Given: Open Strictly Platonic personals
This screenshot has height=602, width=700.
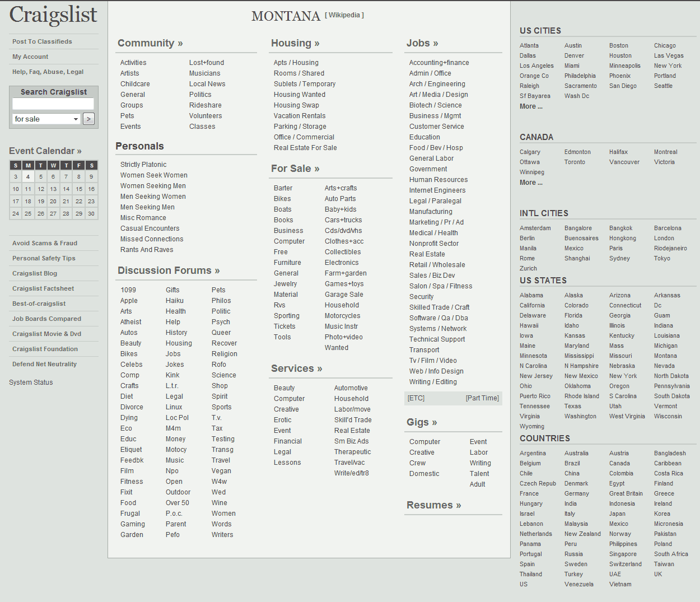Looking at the screenshot, I should click(143, 165).
